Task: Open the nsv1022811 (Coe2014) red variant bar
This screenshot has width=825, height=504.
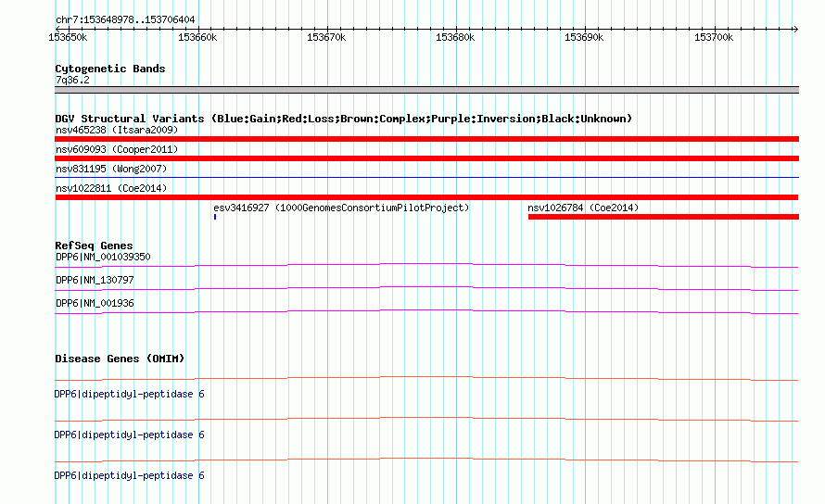Action: [x=426, y=197]
